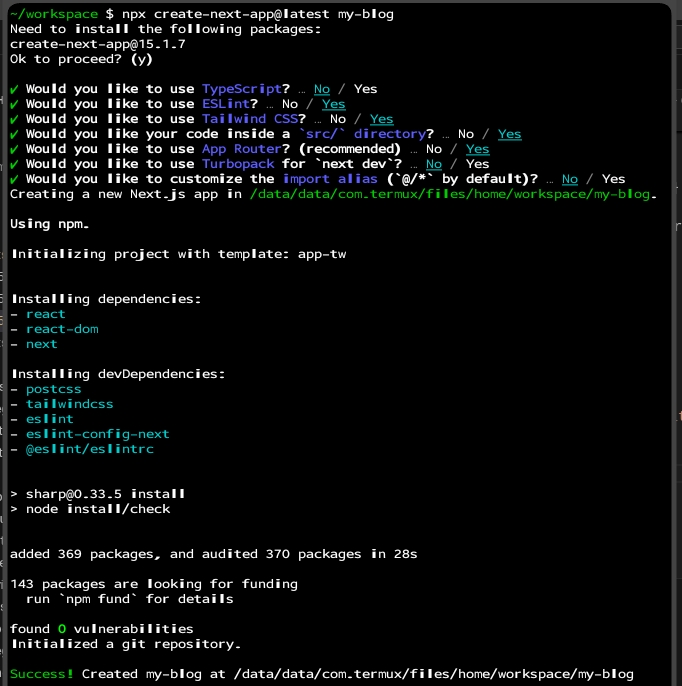682x686 pixels.
Task: Click the 'import alias' highlighted words
Action: tap(330, 179)
